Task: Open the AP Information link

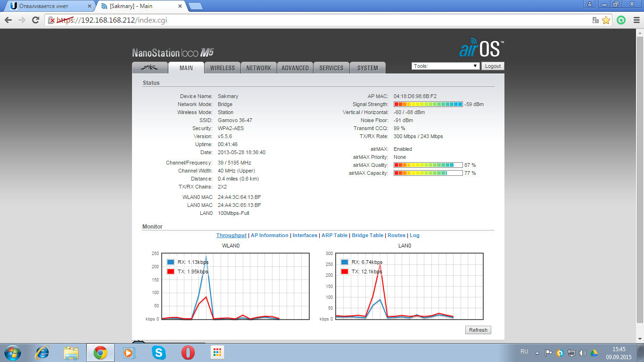Action: [x=270, y=235]
